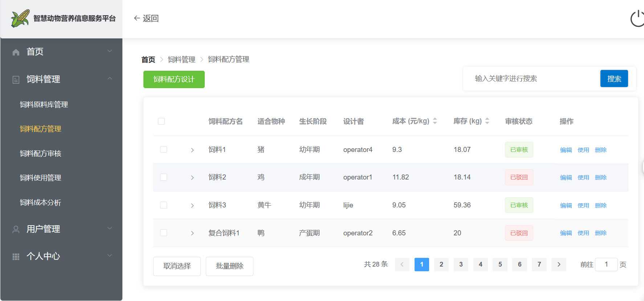Viewport: 644px width, 301px height.
Task: Expand the 饲料3 row details
Action: coord(192,206)
